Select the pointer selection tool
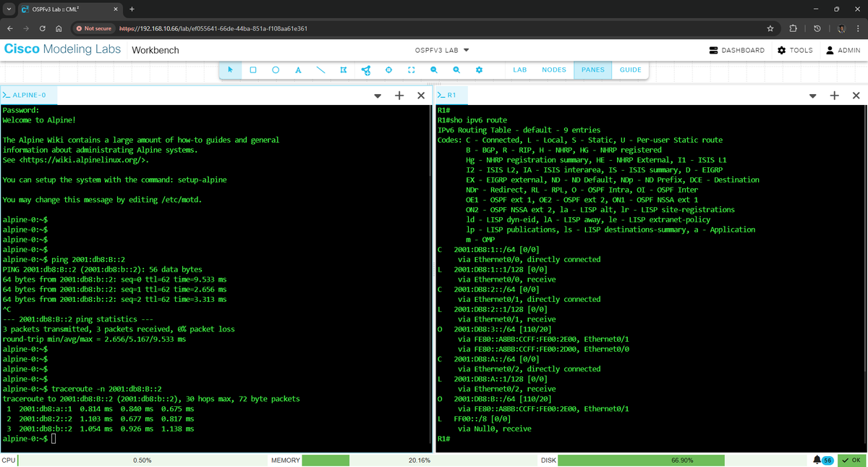The image size is (868, 467). [229, 70]
